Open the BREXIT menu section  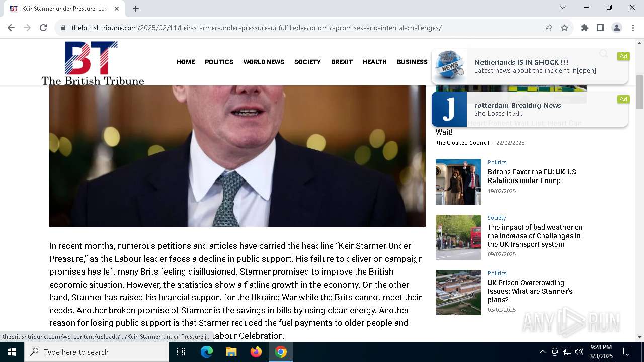[x=342, y=62]
